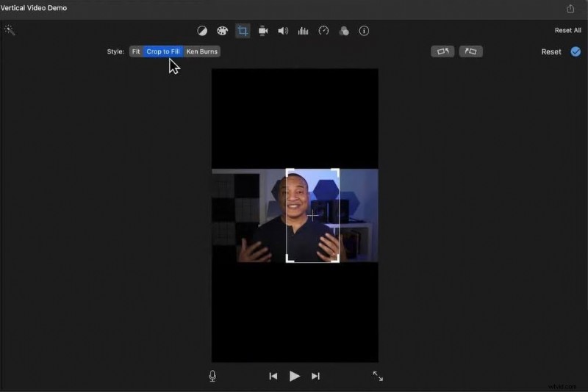This screenshot has width=588, height=392.
Task: Show clip information icon
Action: pos(364,31)
